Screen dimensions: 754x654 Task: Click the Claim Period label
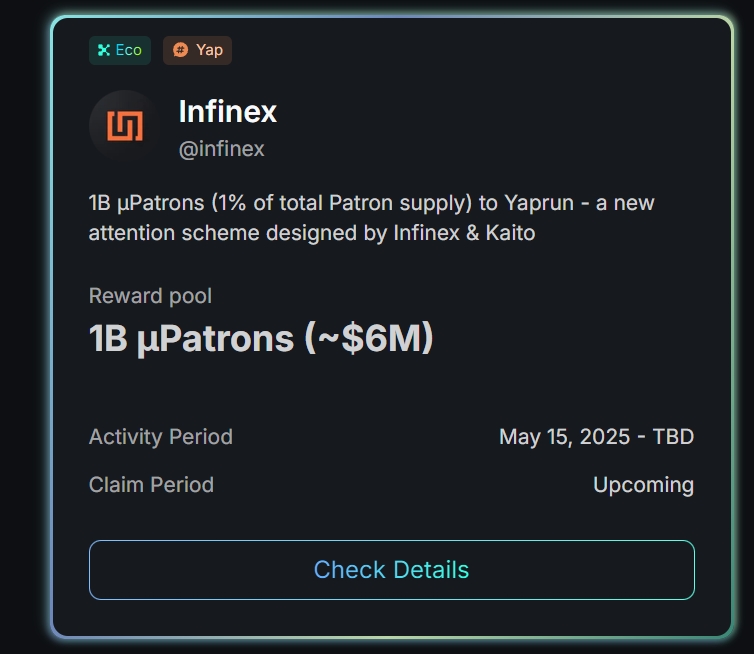point(151,485)
